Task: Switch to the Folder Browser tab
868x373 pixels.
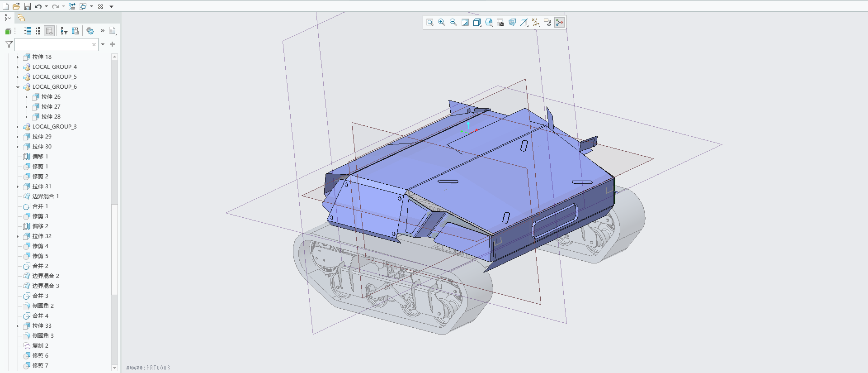Action: tap(21, 18)
